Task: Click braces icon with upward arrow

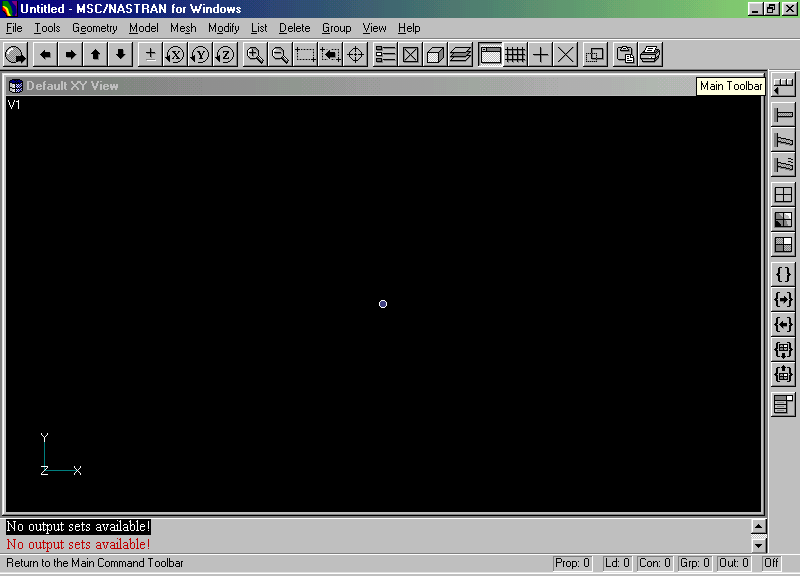Action: tap(783, 374)
